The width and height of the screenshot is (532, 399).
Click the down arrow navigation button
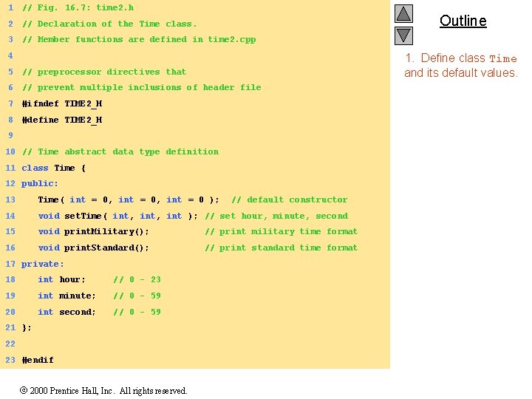(x=403, y=35)
